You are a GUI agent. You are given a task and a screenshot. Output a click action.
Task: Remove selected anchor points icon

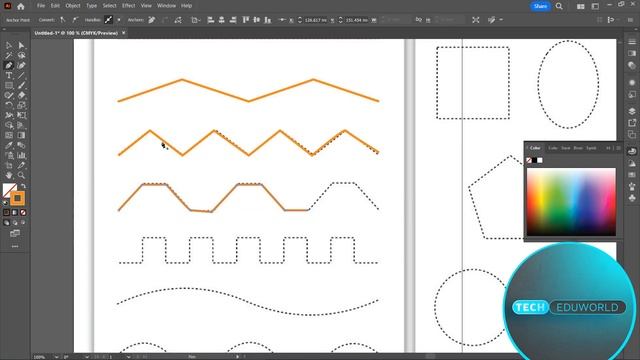(x=151, y=20)
